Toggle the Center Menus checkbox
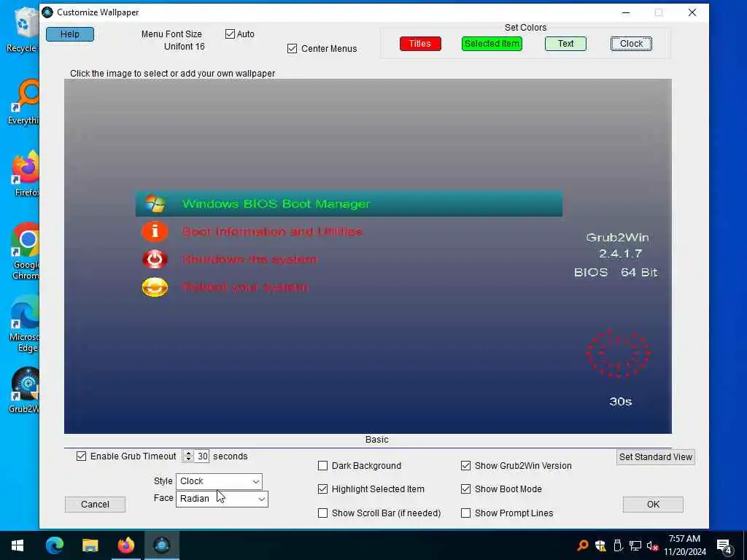747x560 pixels. tap(292, 49)
